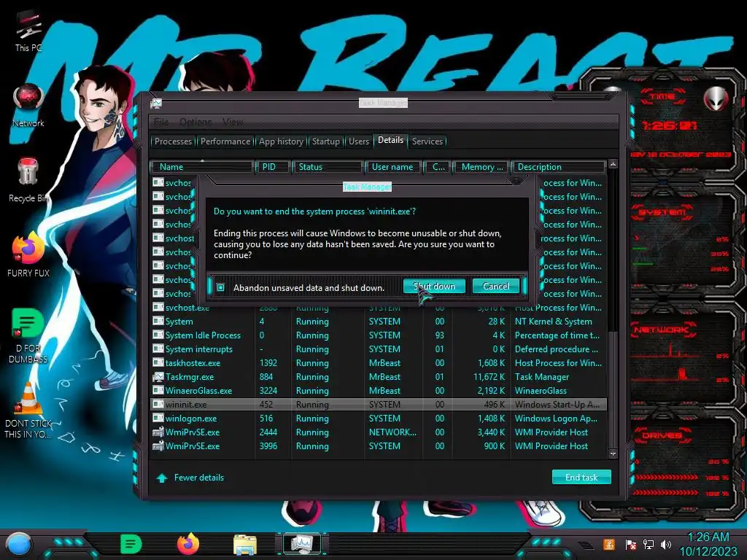Open the Recycle Bin icon

coord(28,180)
